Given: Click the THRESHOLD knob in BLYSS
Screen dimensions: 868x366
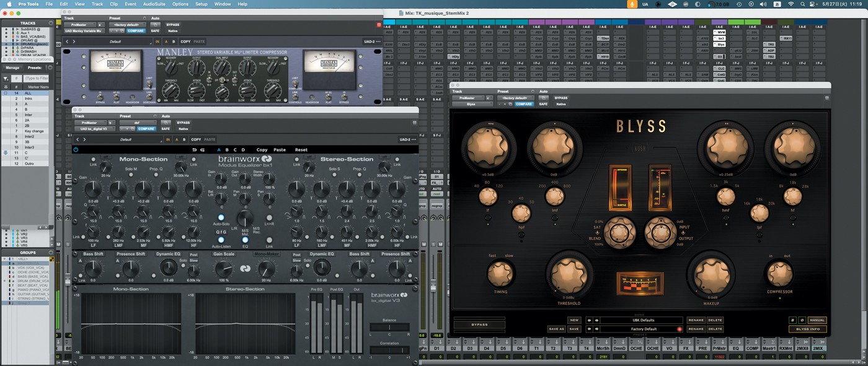Looking at the screenshot, I should pos(569,274).
